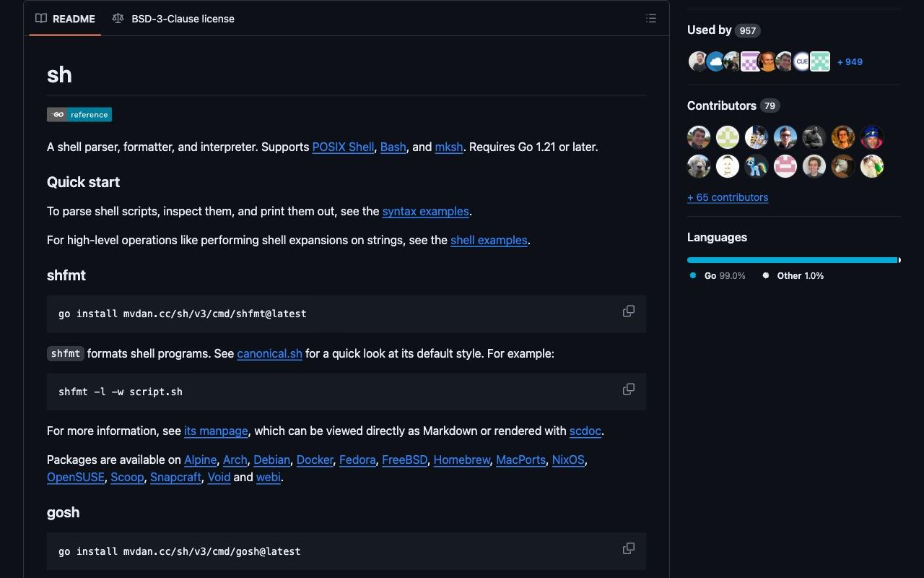
Task: Open the last avatar in second contributors row
Action: (872, 166)
